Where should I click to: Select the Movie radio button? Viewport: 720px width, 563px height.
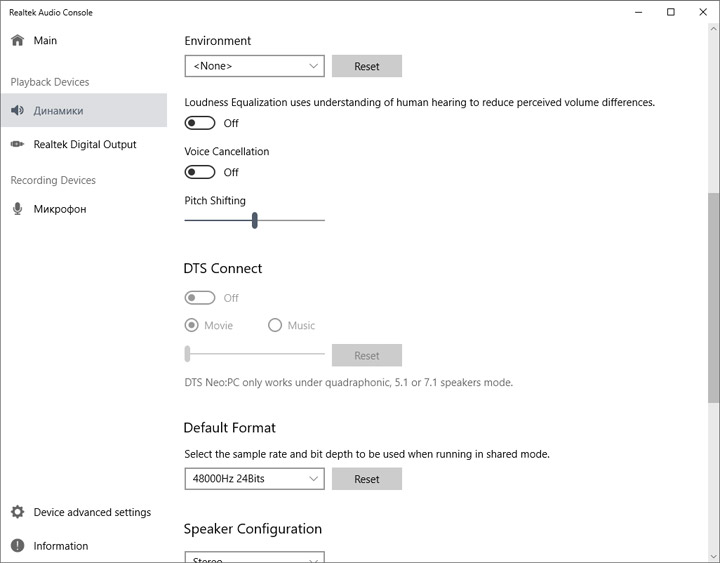192,325
